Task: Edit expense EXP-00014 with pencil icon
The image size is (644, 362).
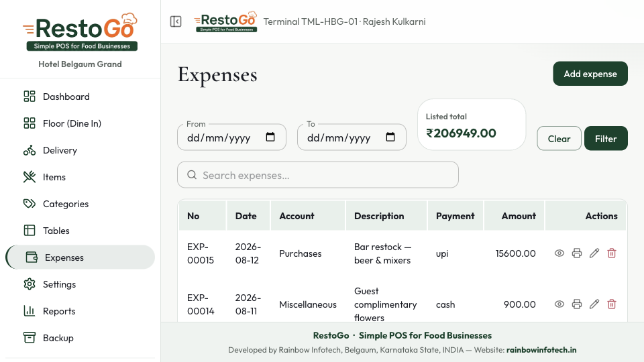Action: 594,304
